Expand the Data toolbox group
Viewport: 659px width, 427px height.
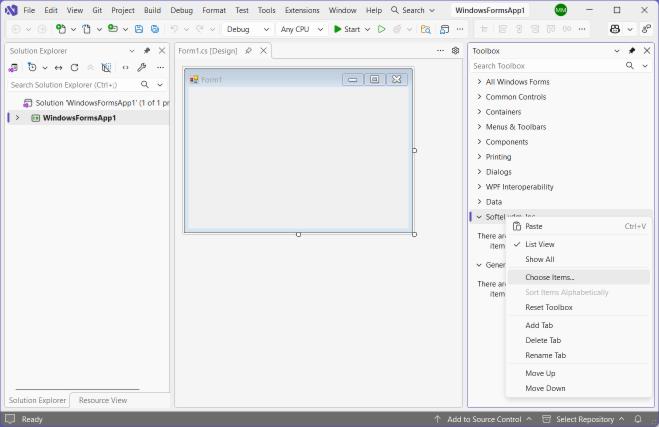coord(479,202)
